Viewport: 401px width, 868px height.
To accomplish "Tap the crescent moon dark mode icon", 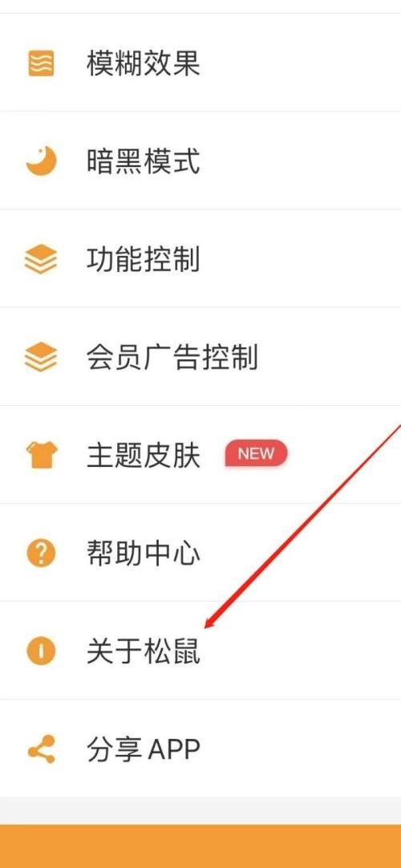I will pos(41,161).
